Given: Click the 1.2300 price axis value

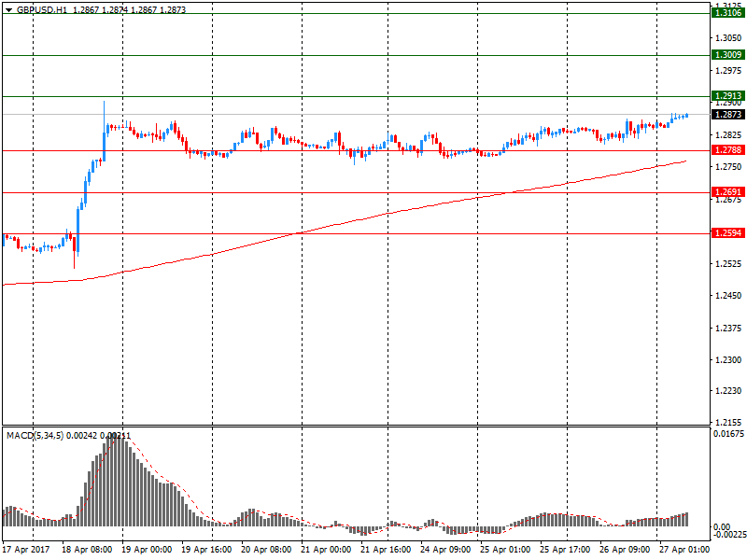Looking at the screenshot, I should [728, 360].
